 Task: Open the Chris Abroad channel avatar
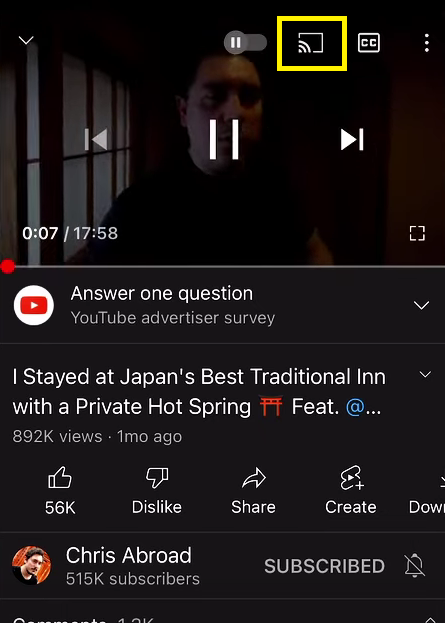tap(31, 565)
